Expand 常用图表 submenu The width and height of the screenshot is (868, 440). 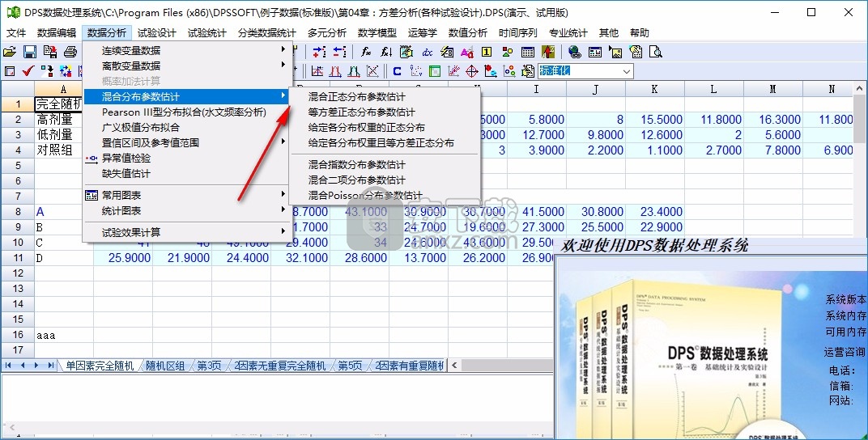tap(188, 195)
